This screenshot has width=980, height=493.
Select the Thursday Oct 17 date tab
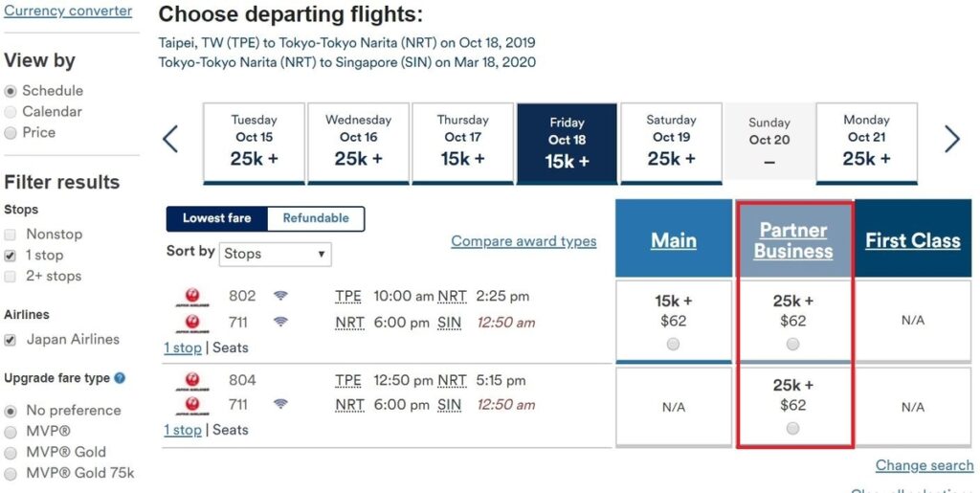(x=462, y=144)
